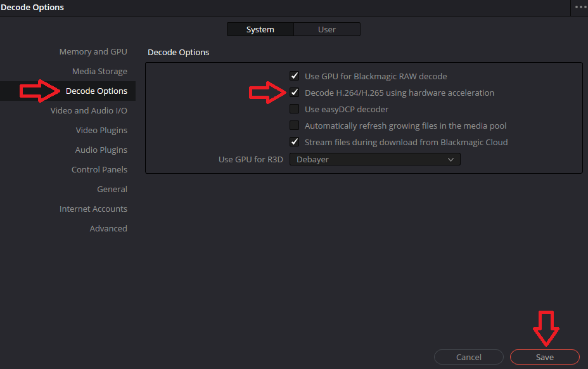Open the Use GPU for R3D dropdown
The width and height of the screenshot is (588, 369).
[x=374, y=159]
